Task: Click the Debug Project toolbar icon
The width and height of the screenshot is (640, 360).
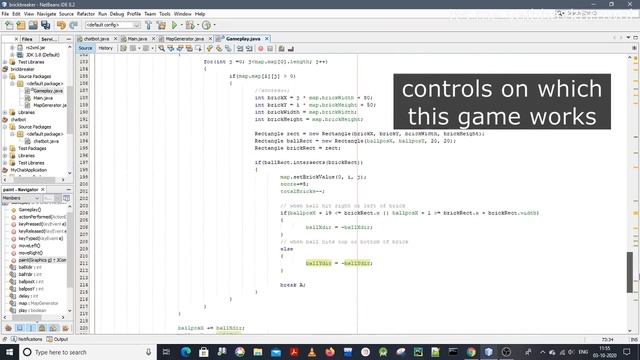Action: 190,25
